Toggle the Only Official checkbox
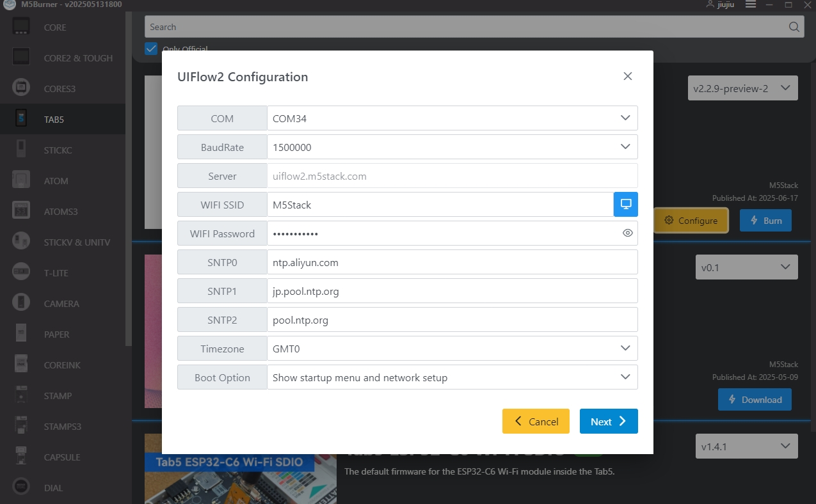The image size is (816, 504). pyautogui.click(x=151, y=49)
